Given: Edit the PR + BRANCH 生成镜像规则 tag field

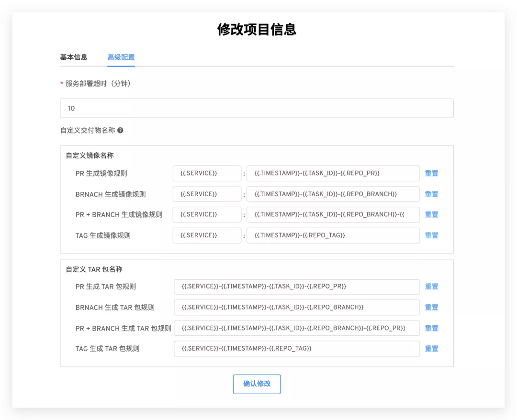Looking at the screenshot, I should [x=333, y=214].
